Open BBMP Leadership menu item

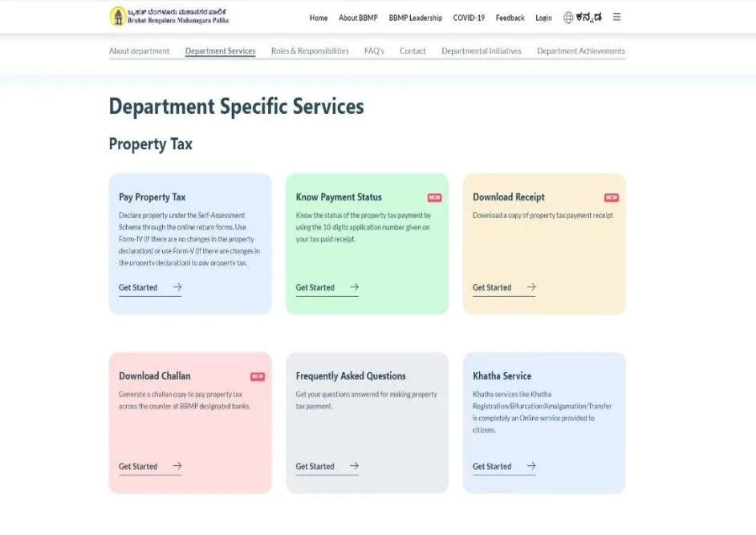[415, 18]
